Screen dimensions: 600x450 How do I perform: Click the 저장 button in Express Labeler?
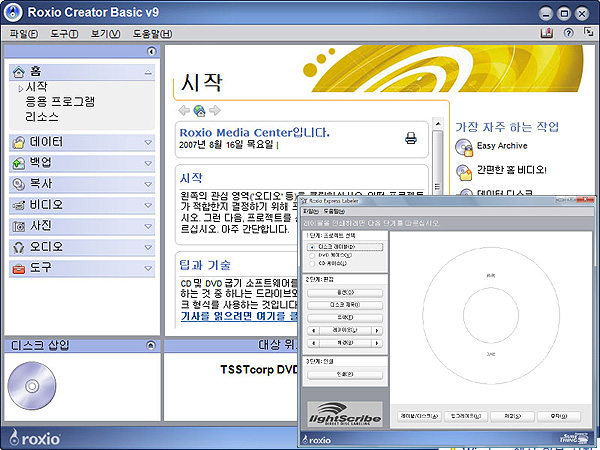(x=512, y=416)
